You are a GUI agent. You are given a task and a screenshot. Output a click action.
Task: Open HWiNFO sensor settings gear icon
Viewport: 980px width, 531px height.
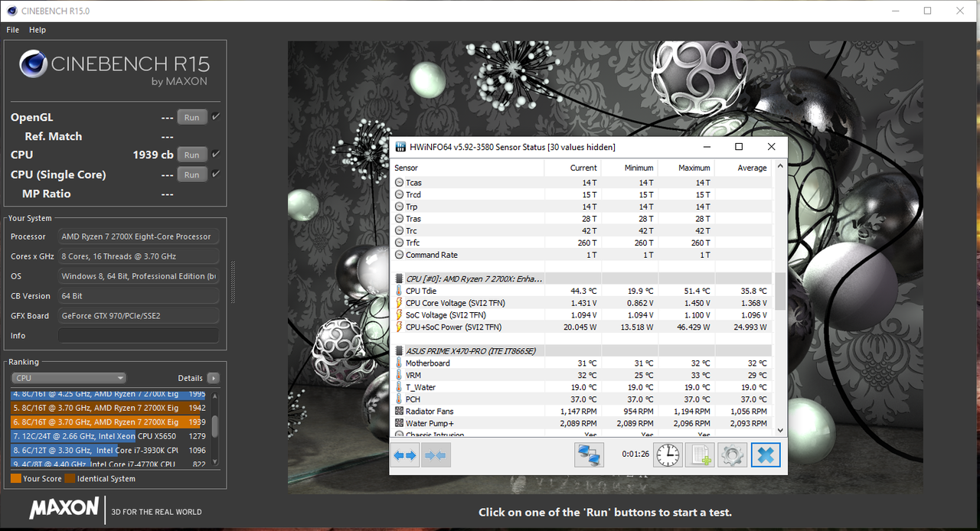(x=733, y=455)
